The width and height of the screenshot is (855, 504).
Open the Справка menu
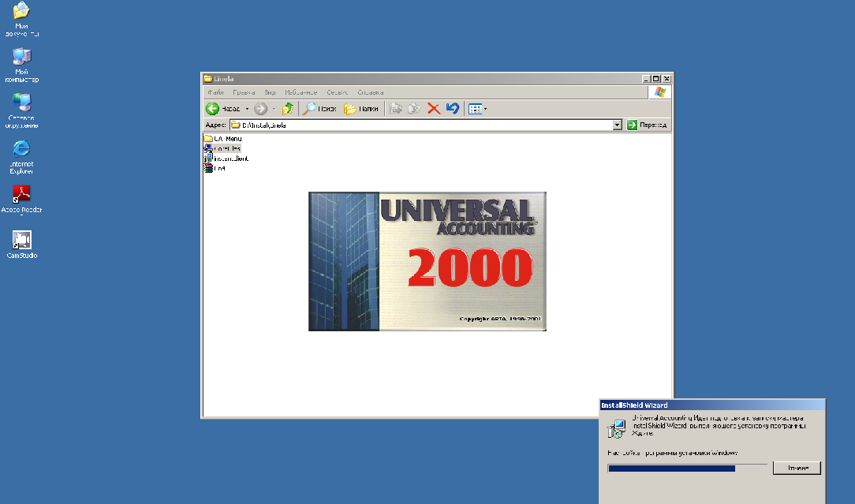pos(371,92)
